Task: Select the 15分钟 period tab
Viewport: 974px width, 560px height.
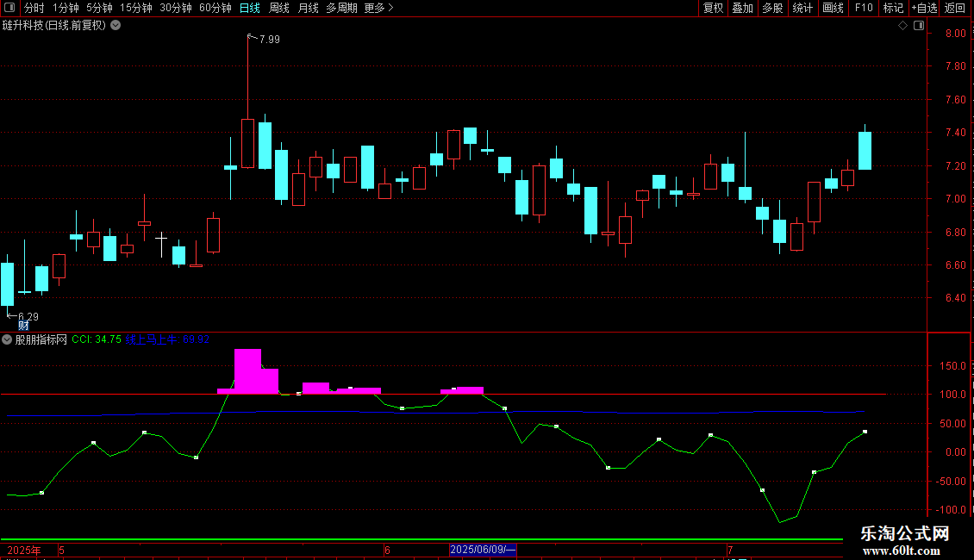Action: (x=135, y=8)
